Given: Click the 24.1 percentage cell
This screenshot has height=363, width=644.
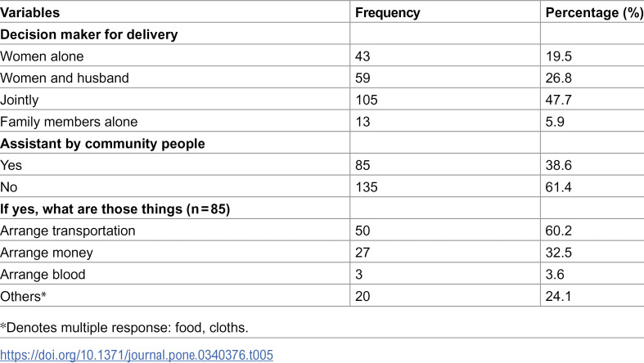Looking at the screenshot, I should [558, 296].
